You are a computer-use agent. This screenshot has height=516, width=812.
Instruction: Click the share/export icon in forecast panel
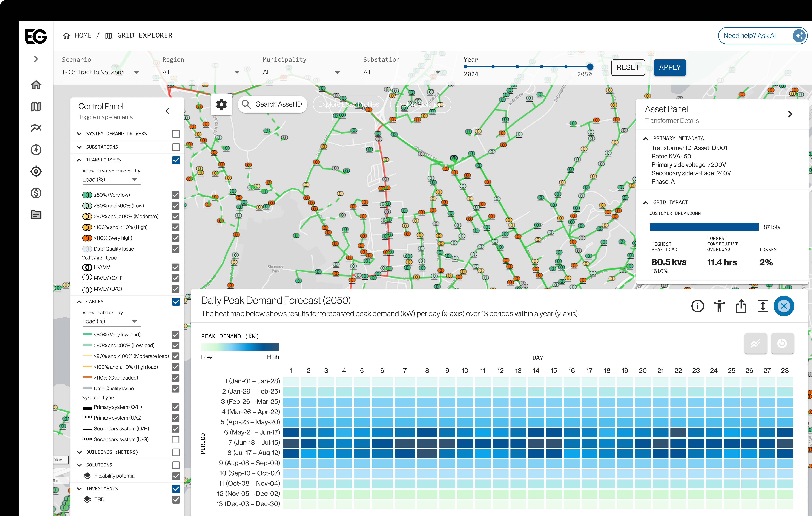pyautogui.click(x=741, y=306)
